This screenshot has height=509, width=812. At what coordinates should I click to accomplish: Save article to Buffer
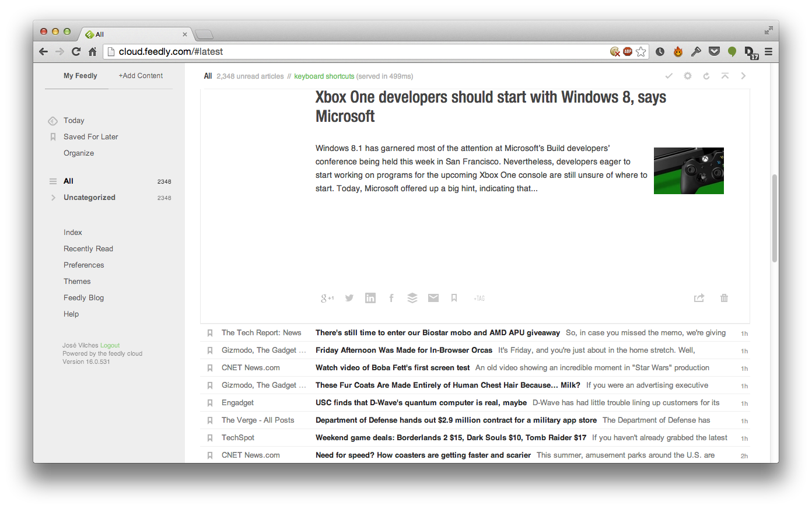[412, 298]
